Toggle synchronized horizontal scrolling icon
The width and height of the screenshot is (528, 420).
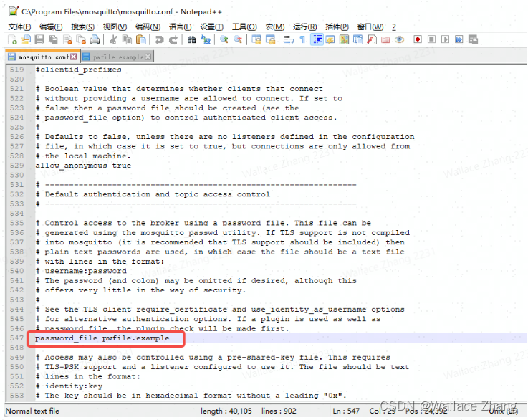[270, 39]
